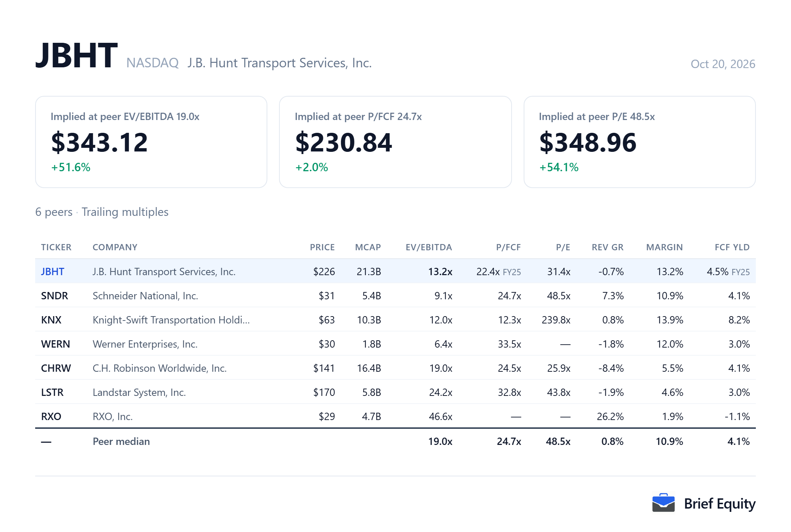
Task: Click Werner Enterprises, Inc. company name
Action: pyautogui.click(x=145, y=344)
